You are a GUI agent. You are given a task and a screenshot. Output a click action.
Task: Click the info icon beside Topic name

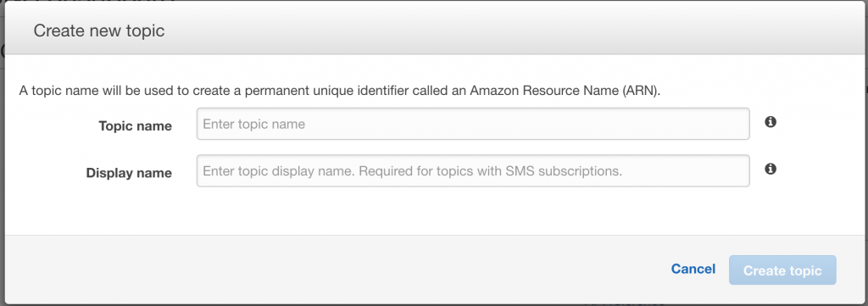(x=770, y=122)
